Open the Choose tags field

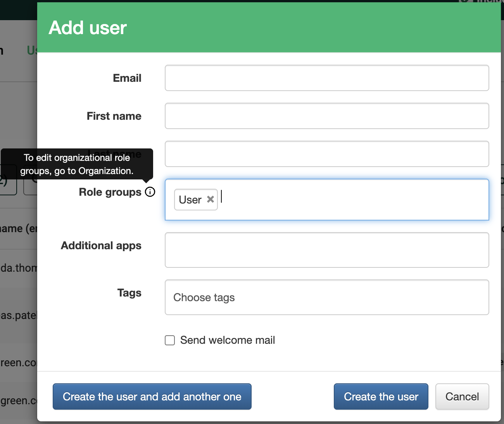(x=327, y=297)
